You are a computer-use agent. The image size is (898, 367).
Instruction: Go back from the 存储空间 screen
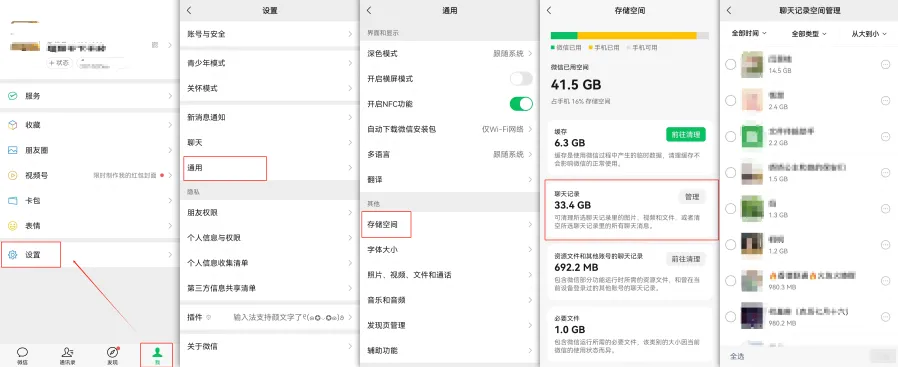(x=549, y=10)
